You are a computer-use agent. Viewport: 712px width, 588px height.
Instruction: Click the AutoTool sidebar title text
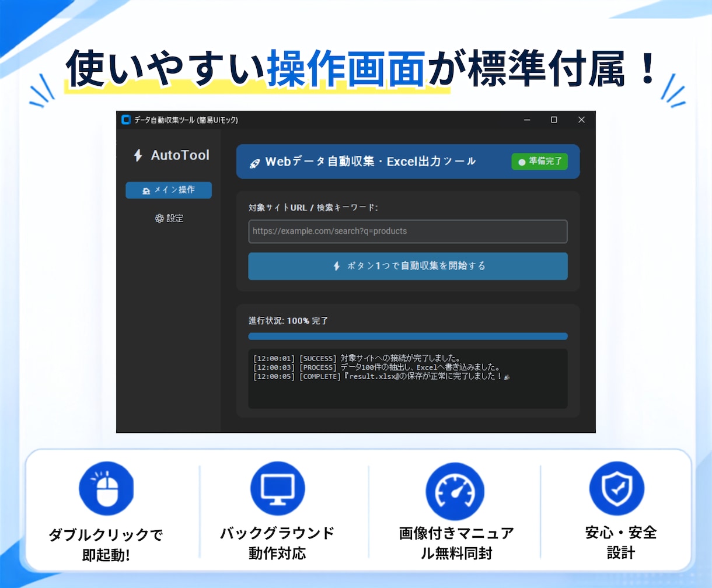point(180,155)
